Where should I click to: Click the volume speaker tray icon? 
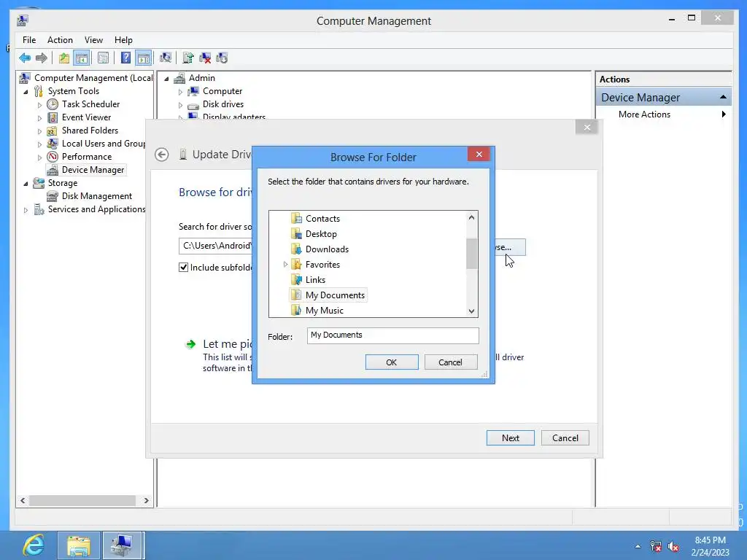(x=673, y=547)
